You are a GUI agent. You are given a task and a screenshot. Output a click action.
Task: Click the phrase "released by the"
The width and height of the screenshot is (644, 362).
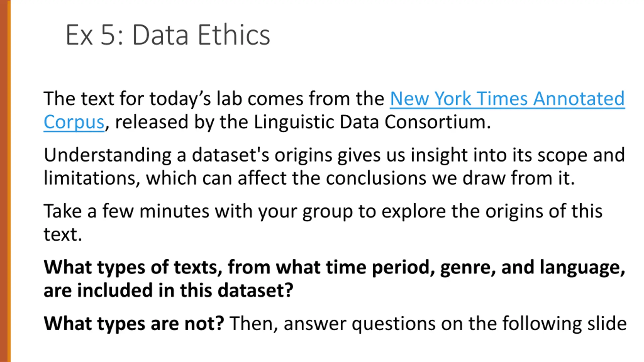coord(181,122)
